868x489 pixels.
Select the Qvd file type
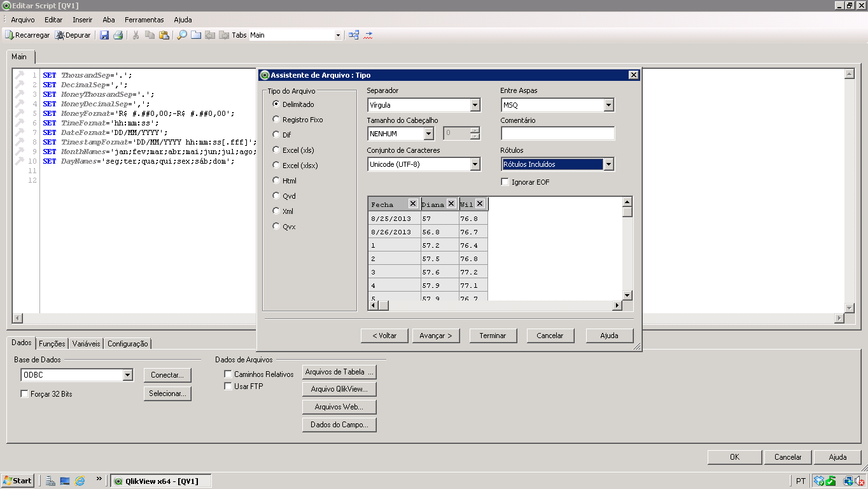(284, 195)
